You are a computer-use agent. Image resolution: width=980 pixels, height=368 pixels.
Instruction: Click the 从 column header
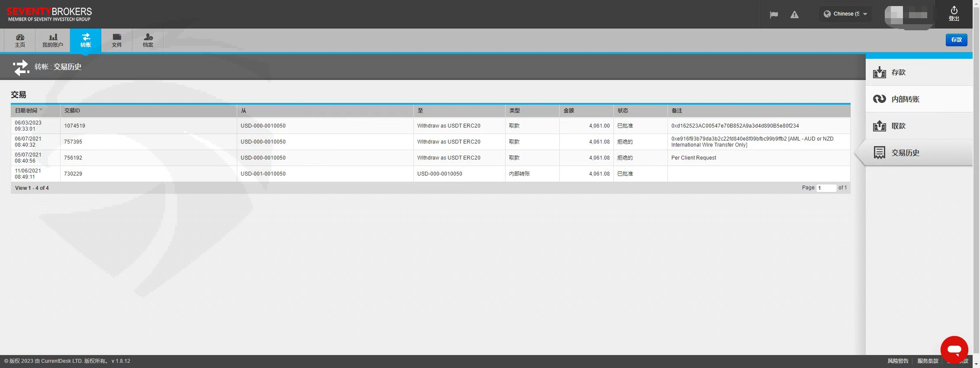pos(325,111)
